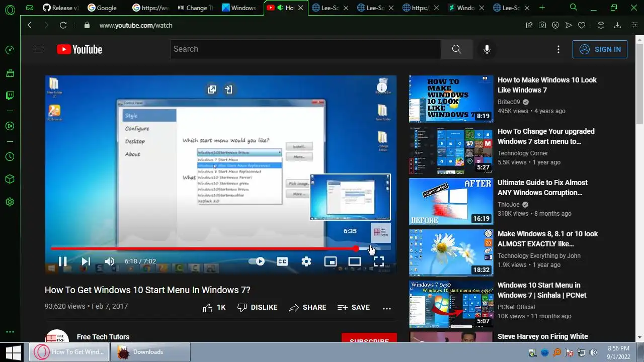Viewport: 644px width, 362px height.
Task: Like the video with 1K likes
Action: tap(214, 308)
